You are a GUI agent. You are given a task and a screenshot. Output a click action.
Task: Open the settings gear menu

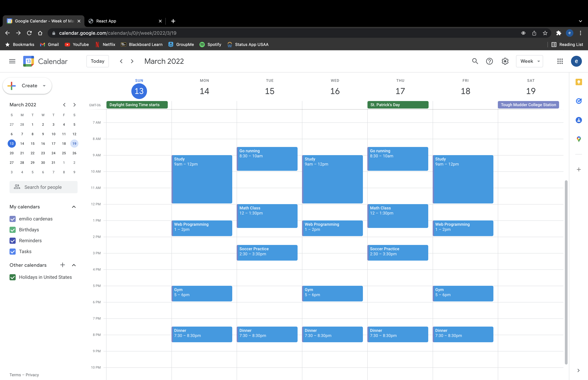(x=505, y=61)
